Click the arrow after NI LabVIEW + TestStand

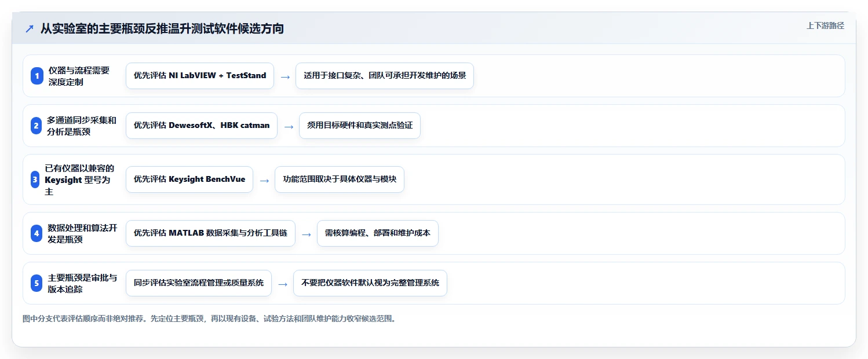tap(285, 76)
